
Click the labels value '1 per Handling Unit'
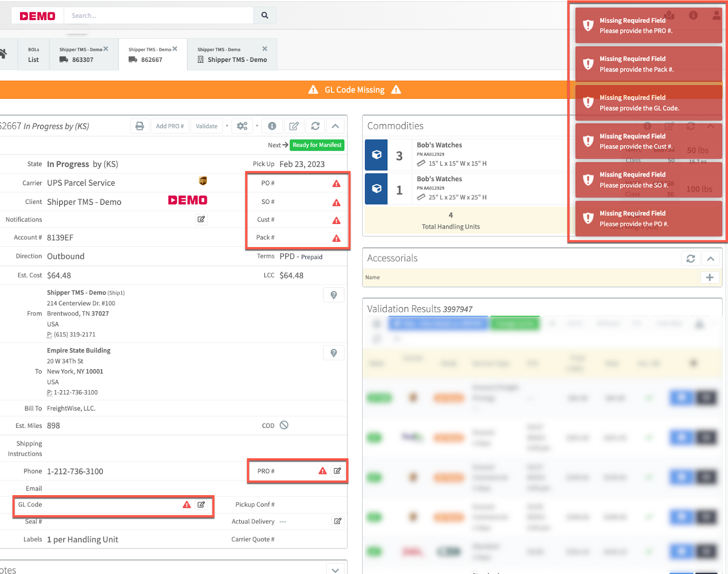[x=82, y=539]
